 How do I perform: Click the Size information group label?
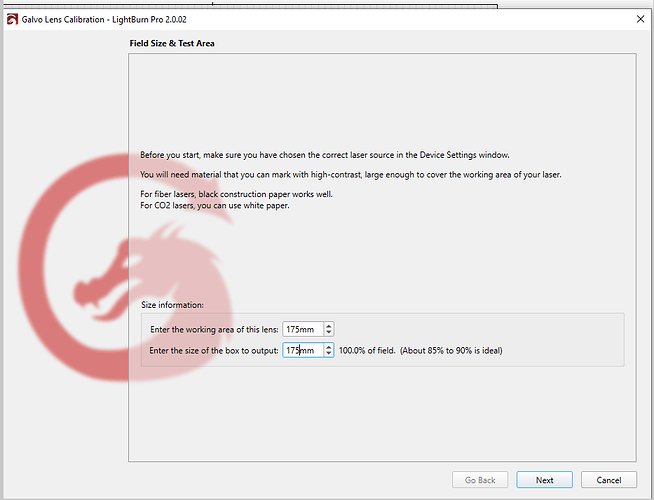172,305
